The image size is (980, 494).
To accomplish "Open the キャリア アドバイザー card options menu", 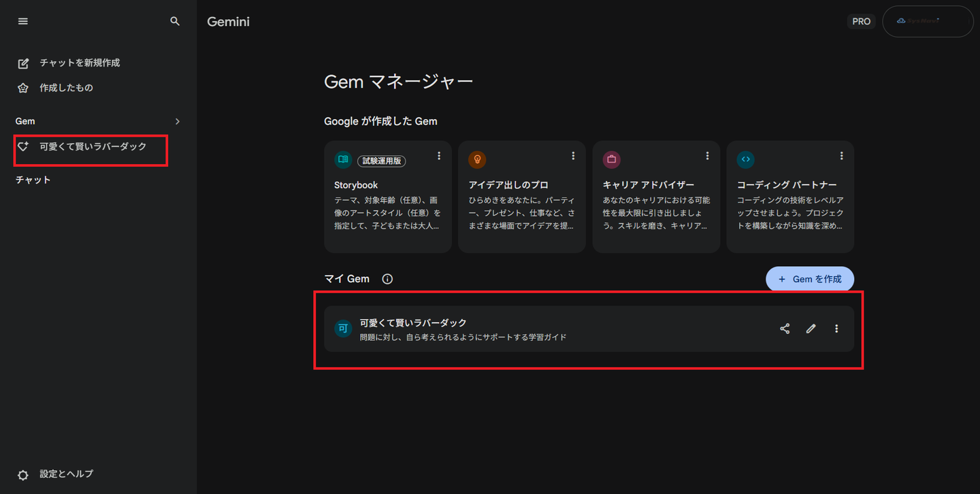I will click(x=708, y=156).
